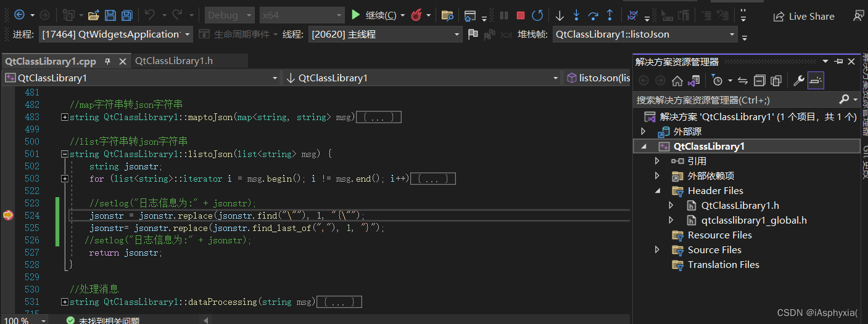Expand the Source Files folder
This screenshot has width=868, height=324.
click(x=658, y=249)
